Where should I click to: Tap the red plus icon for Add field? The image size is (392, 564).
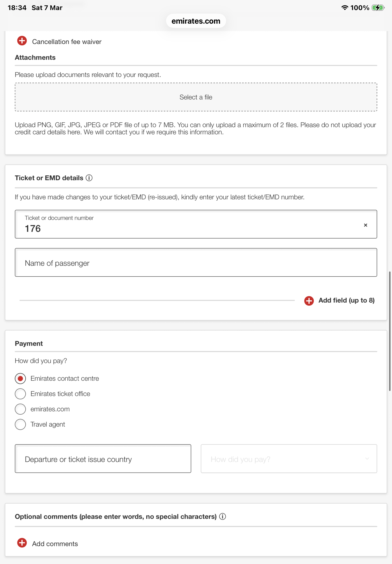[x=309, y=301]
